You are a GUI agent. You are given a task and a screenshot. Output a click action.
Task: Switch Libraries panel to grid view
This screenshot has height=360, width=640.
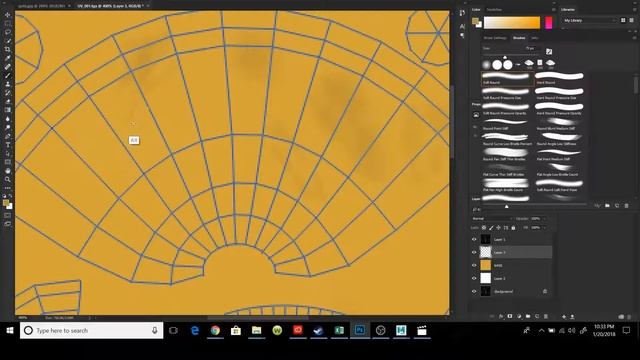[623, 20]
